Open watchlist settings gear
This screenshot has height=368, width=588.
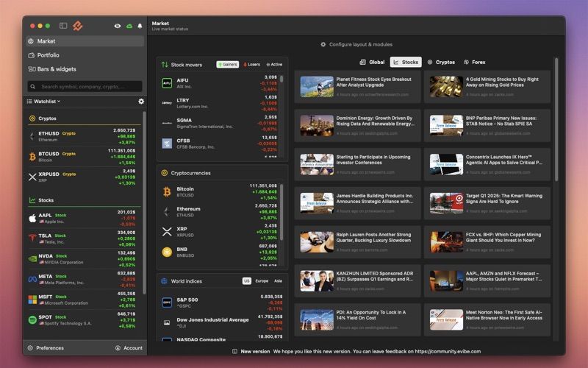[141, 102]
